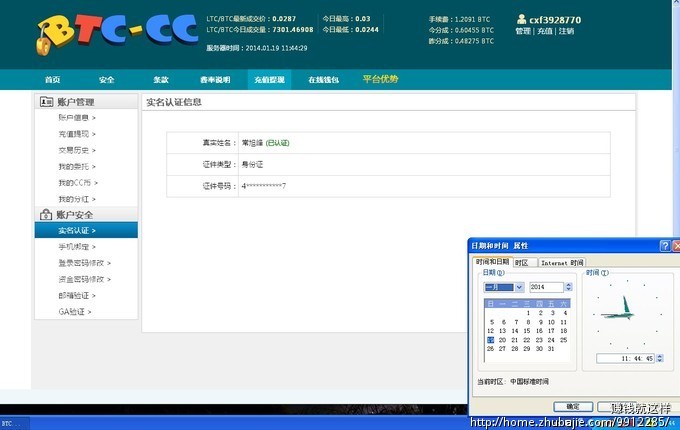The width and height of the screenshot is (680, 430).
Task: Open 充值提现 in the sidebar
Action: tap(77, 134)
